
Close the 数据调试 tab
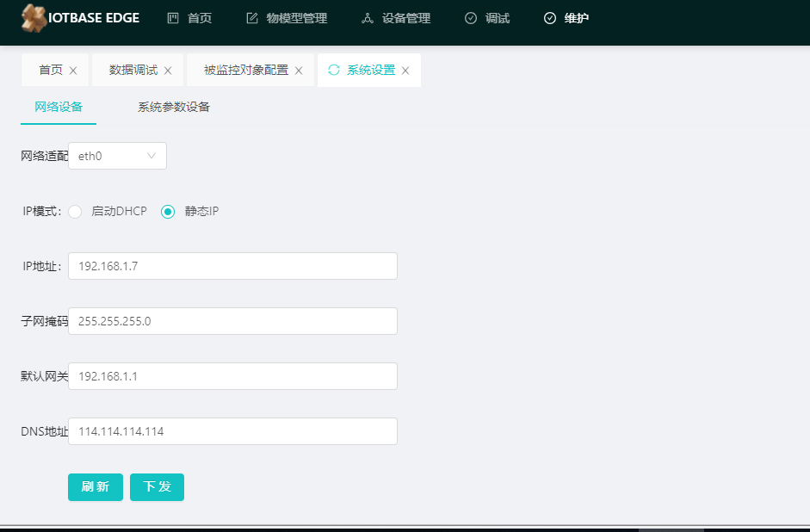click(168, 71)
